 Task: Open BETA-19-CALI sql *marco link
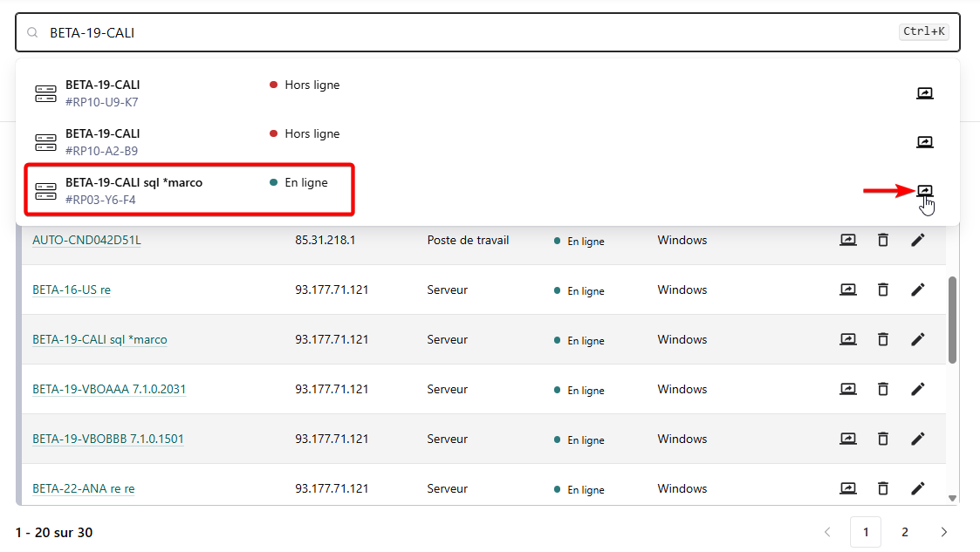[99, 339]
